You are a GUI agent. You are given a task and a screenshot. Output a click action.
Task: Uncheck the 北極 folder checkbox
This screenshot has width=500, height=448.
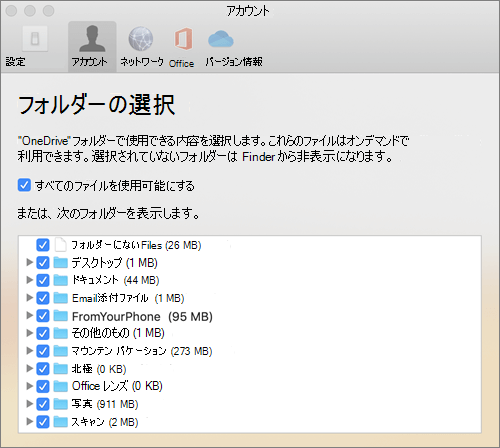(x=43, y=369)
